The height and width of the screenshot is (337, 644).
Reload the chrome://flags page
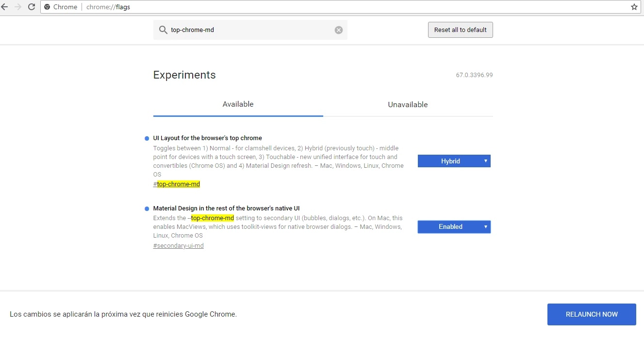click(x=32, y=7)
